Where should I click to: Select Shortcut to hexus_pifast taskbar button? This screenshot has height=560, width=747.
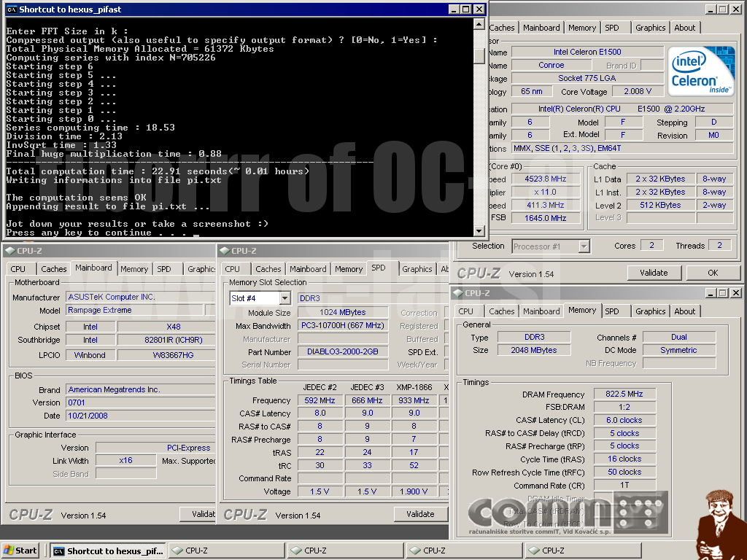108,551
